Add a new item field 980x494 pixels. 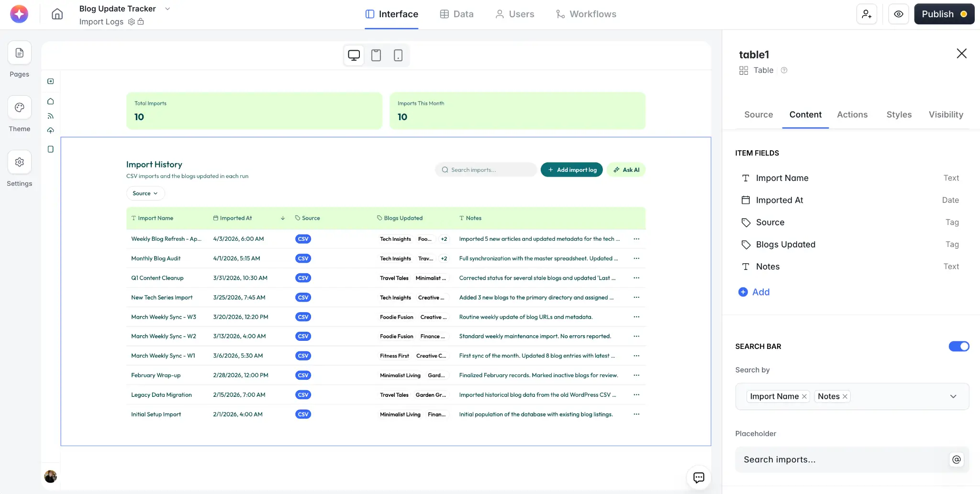click(754, 292)
